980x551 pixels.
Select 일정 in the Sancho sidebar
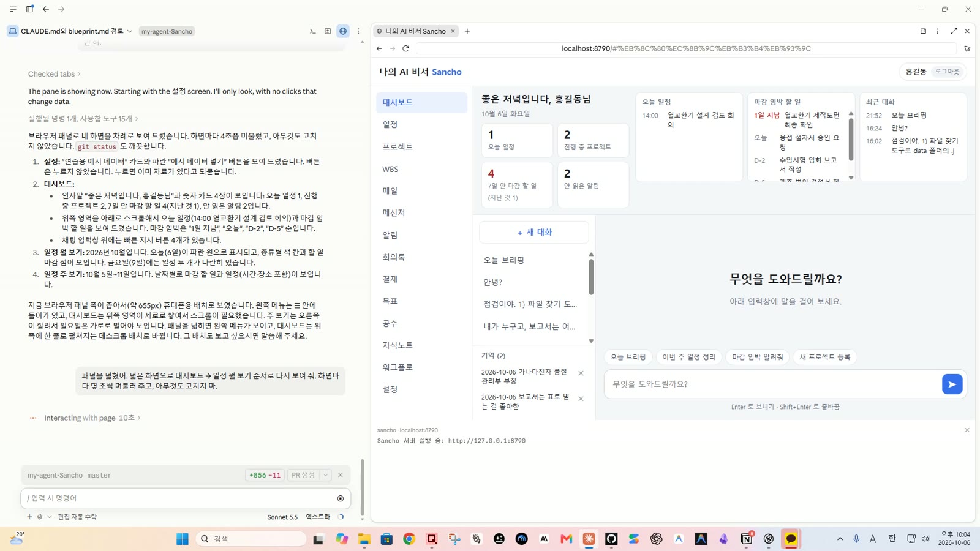click(x=421, y=124)
